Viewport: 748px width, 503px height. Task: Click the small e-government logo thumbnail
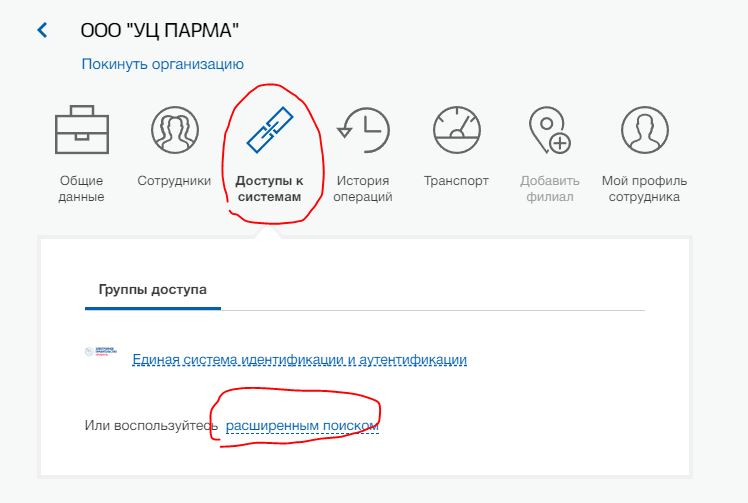(x=101, y=352)
